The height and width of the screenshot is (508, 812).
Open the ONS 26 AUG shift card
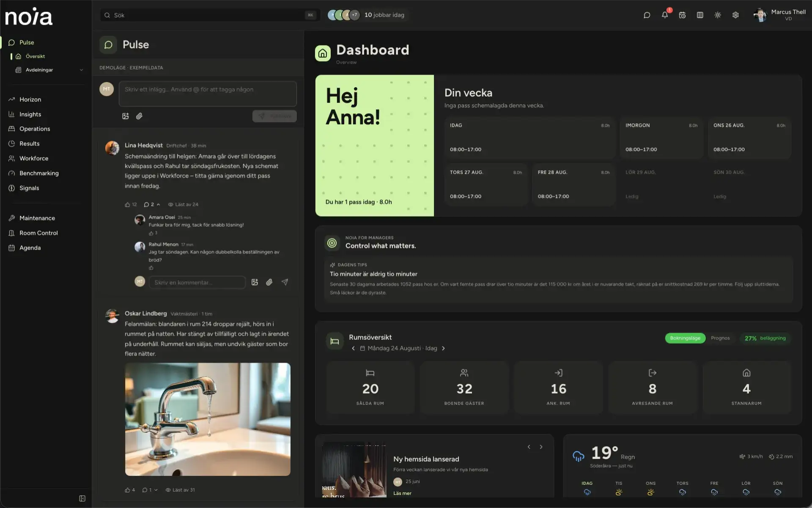749,137
